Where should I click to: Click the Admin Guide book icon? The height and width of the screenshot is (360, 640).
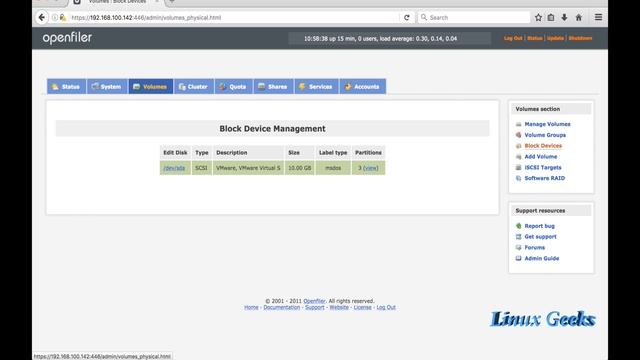[518, 258]
